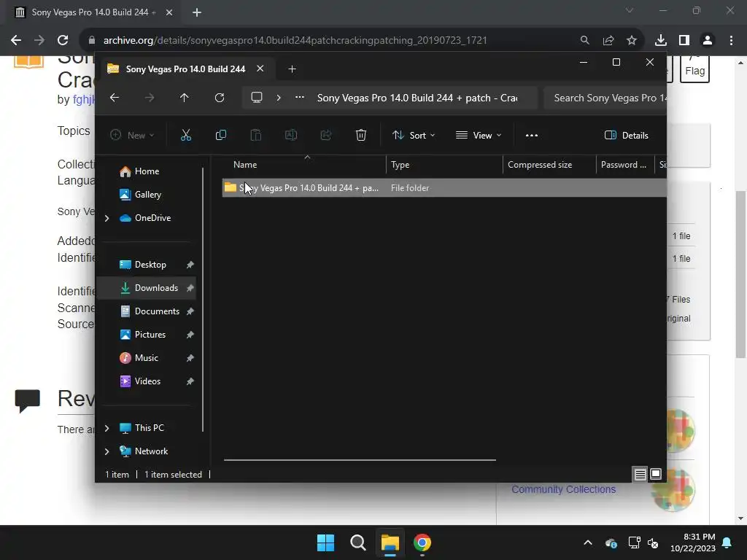
Task: Click the Delete trash icon in Explorer
Action: click(360, 135)
